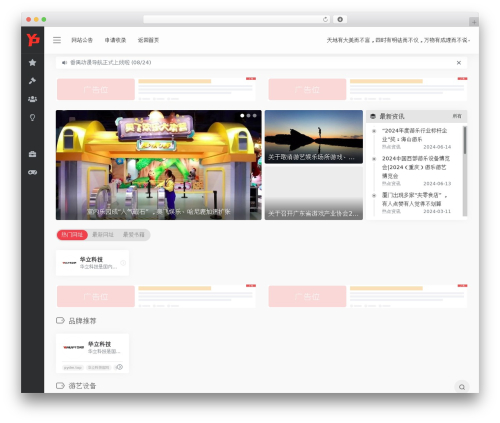
Task: Open news item about 2024（重庆）游乐游艺博览会
Action: [416, 167]
